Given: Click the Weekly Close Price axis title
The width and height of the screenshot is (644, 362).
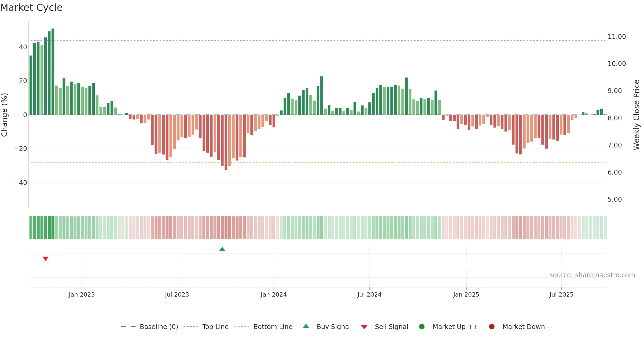Looking at the screenshot, I should pyautogui.click(x=636, y=115).
